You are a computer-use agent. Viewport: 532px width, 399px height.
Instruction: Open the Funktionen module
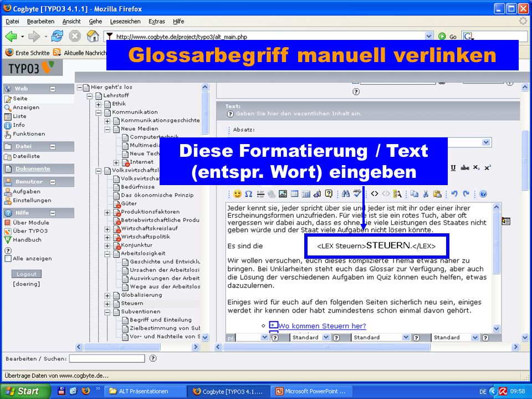coord(29,134)
